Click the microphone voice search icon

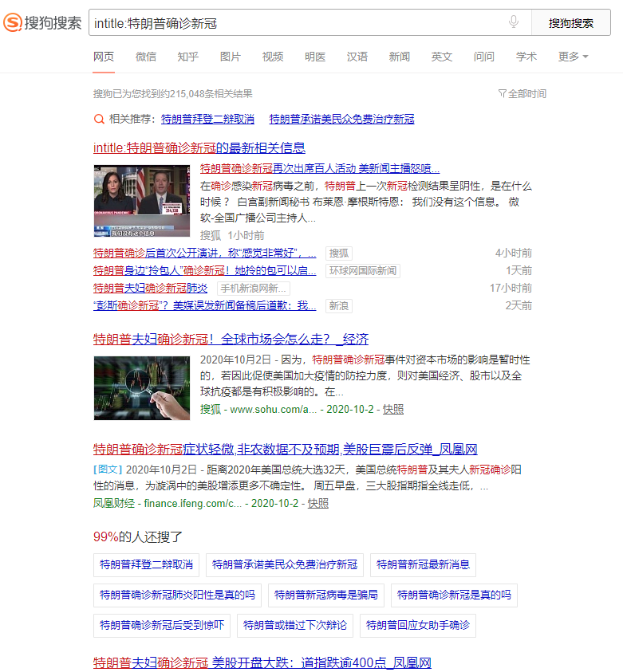[513, 22]
